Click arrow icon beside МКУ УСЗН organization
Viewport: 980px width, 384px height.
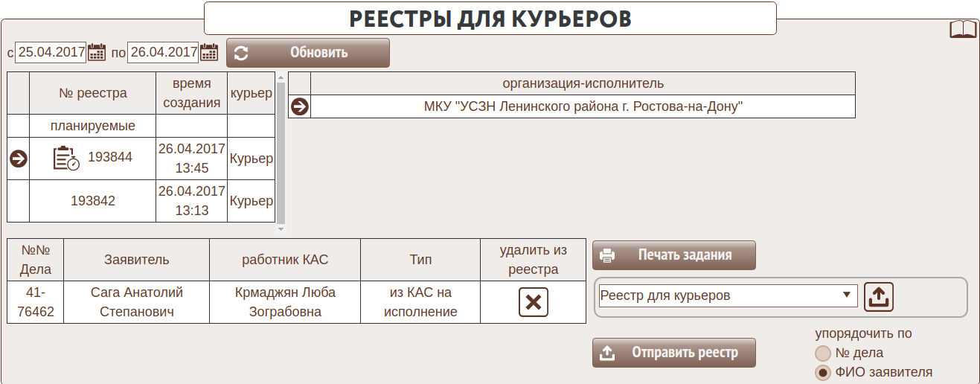(x=299, y=107)
